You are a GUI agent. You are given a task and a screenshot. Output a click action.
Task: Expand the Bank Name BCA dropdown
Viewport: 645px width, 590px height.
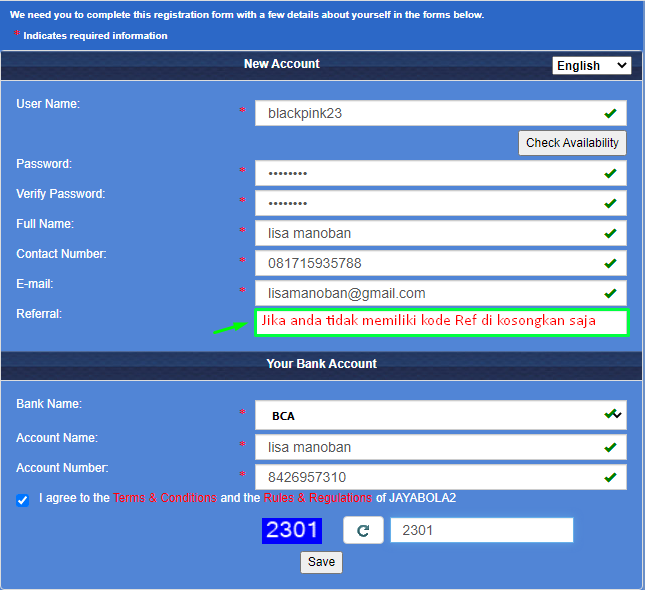[x=441, y=415]
